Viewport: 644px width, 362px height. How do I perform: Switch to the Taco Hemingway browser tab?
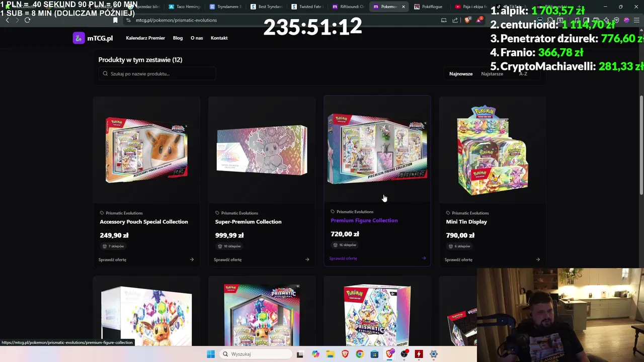pos(184,7)
